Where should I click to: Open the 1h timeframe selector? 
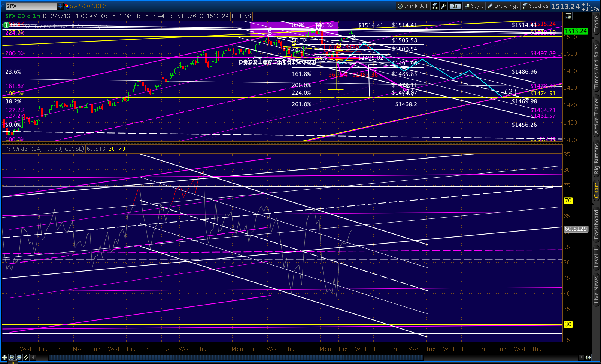pyautogui.click(x=455, y=6)
